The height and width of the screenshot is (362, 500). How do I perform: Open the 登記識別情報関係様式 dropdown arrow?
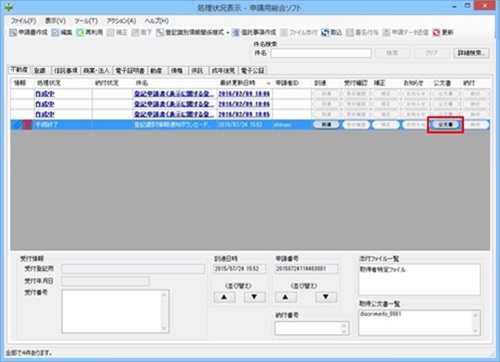[x=228, y=33]
